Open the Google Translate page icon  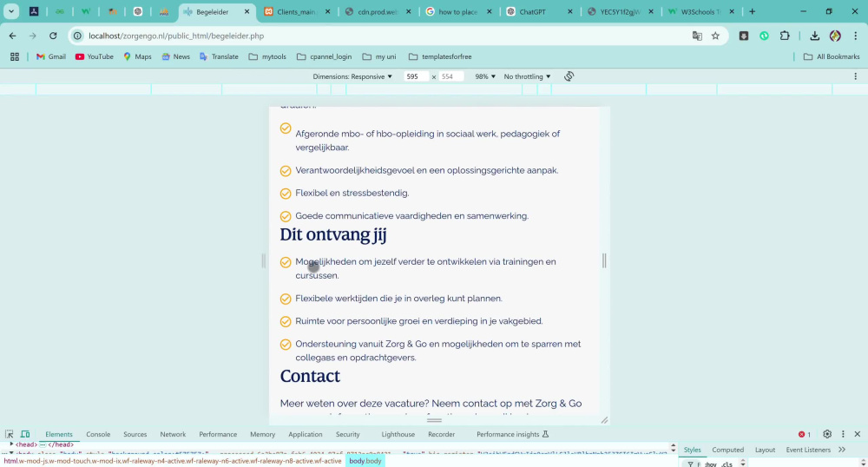(697, 36)
